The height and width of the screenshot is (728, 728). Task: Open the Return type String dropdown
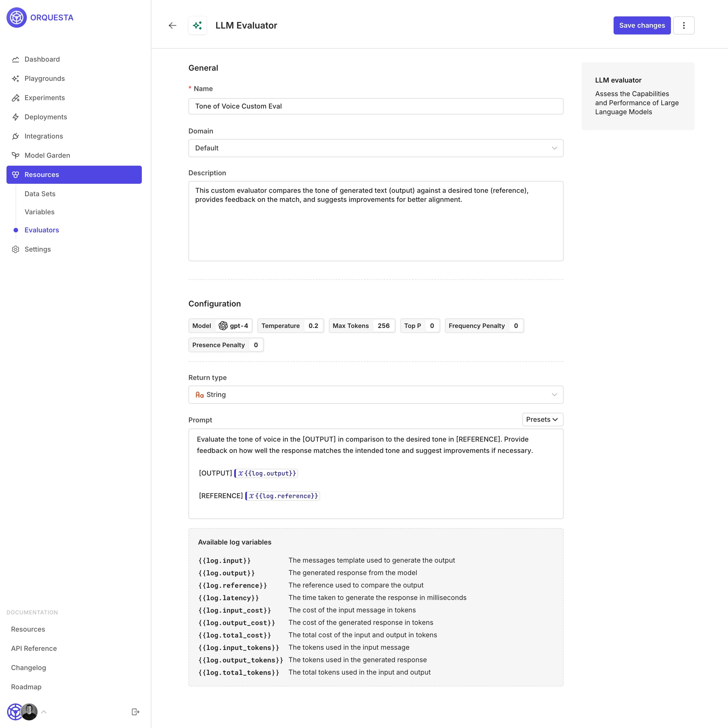[x=375, y=395]
